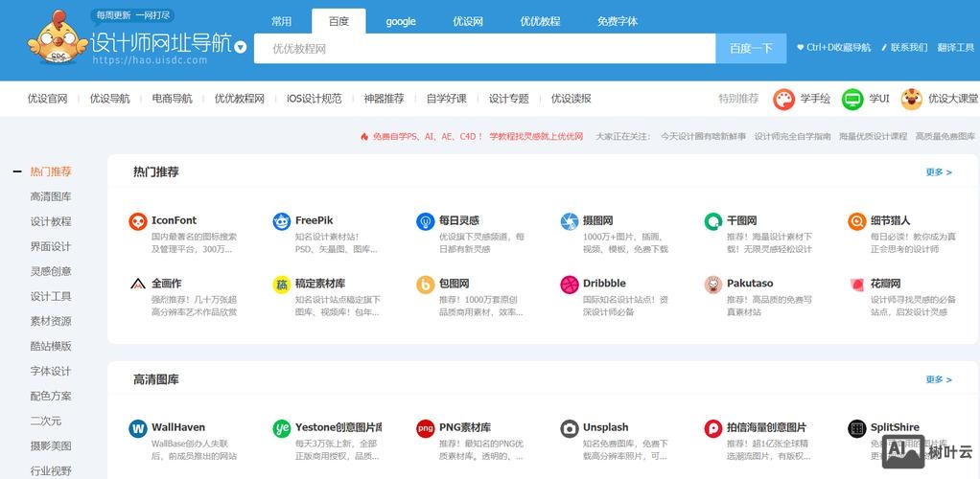980x479 pixels.
Task: Open the 全画作 triangle icon
Action: coord(137,285)
